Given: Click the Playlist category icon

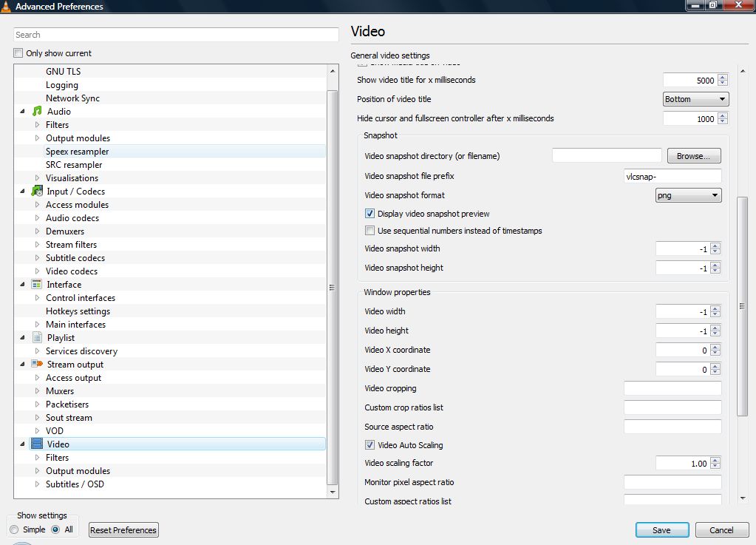Looking at the screenshot, I should click(37, 338).
